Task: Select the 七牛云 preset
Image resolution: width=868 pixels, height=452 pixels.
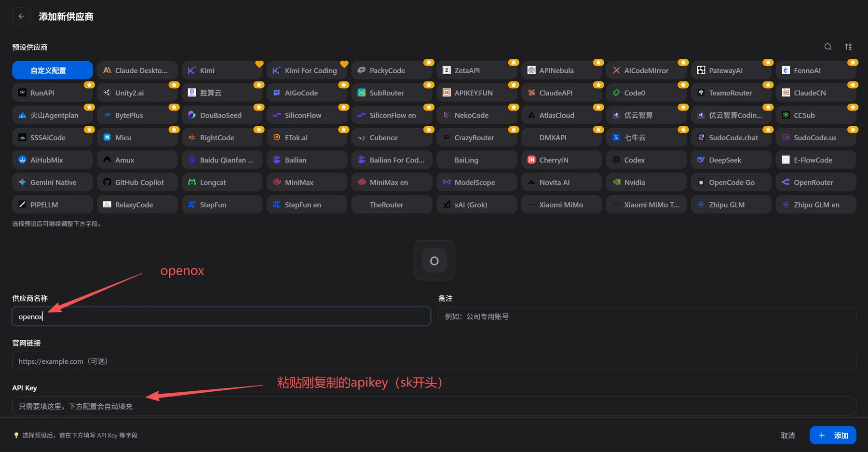Action: coord(647,137)
